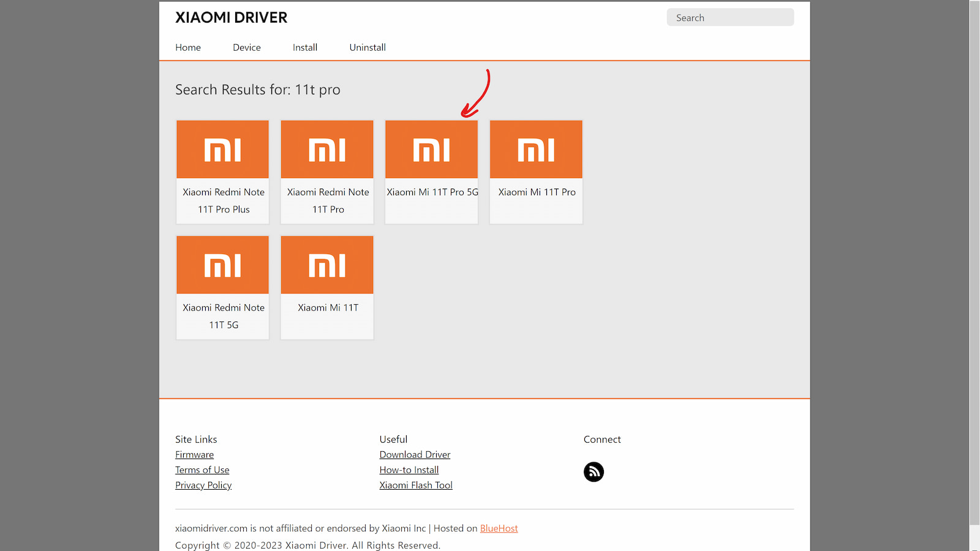The width and height of the screenshot is (980, 551).
Task: Open the Xiaomi Mi 11T Pro title link
Action: coord(537,192)
